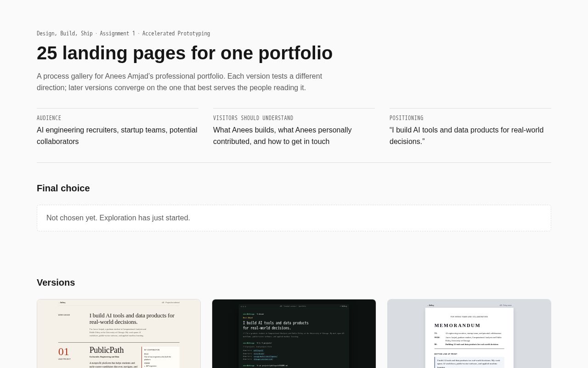Open the PublicPath editorial version thumbnail
The image size is (588, 368).
coord(119,333)
